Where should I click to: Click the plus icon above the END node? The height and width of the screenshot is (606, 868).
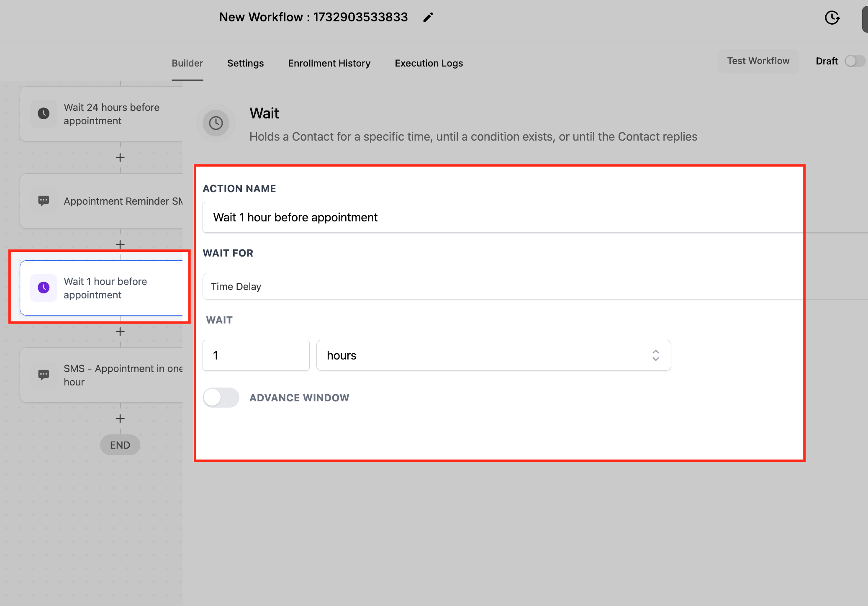click(120, 419)
